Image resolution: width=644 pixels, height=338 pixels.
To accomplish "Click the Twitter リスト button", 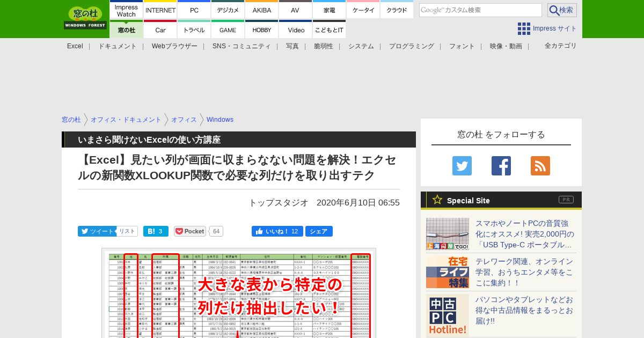I will click(127, 231).
